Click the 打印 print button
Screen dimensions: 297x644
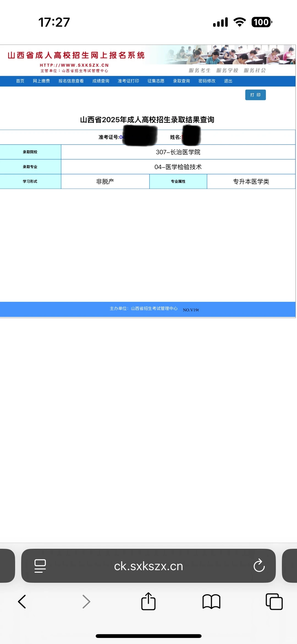click(255, 95)
